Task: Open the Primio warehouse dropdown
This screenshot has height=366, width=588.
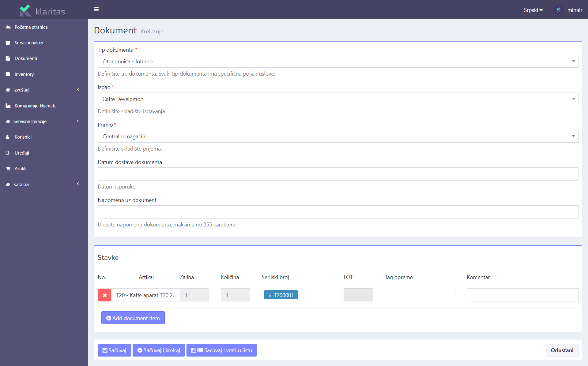Action: point(338,136)
